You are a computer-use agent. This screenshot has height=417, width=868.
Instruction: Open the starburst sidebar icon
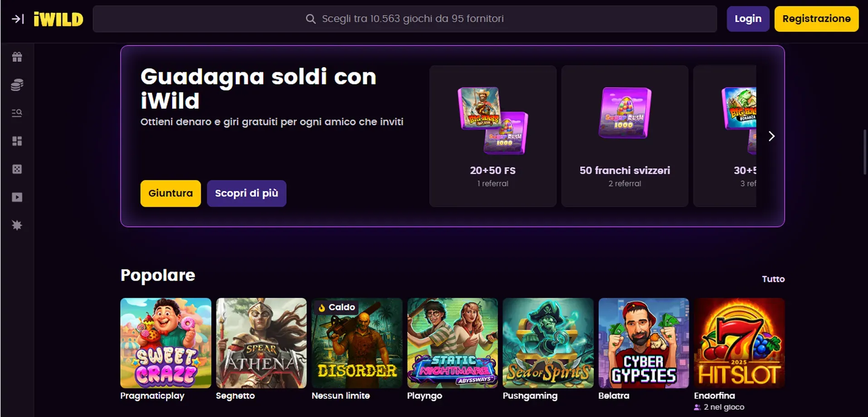click(x=17, y=225)
